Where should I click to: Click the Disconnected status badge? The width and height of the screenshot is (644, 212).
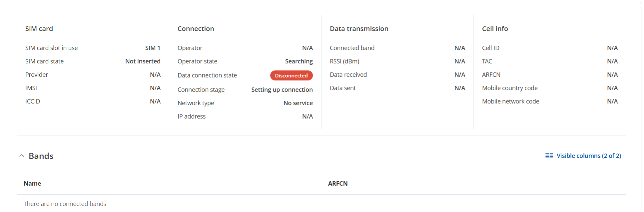coord(291,75)
